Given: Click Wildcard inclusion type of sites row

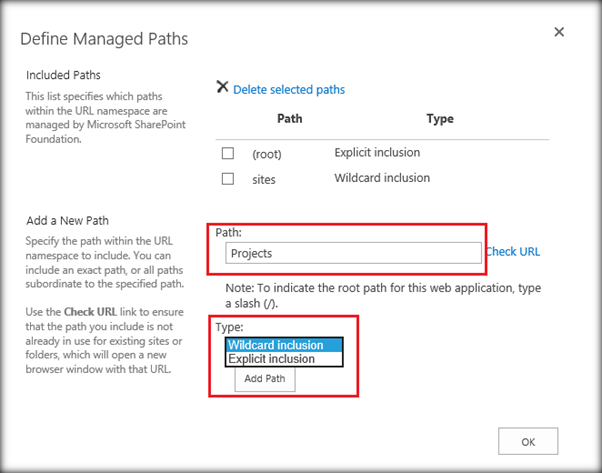Looking at the screenshot, I should 382,178.
